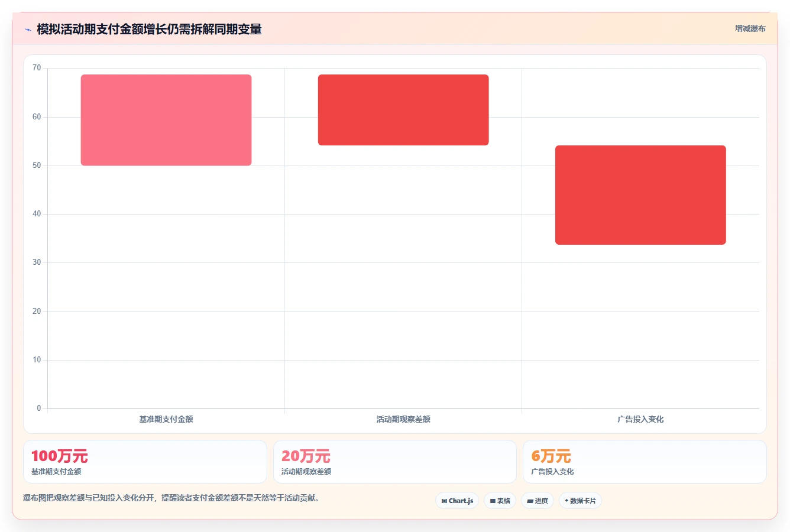The width and height of the screenshot is (790, 532).
Task: Open the 100万元 基准期支付金额 card
Action: coord(145,462)
